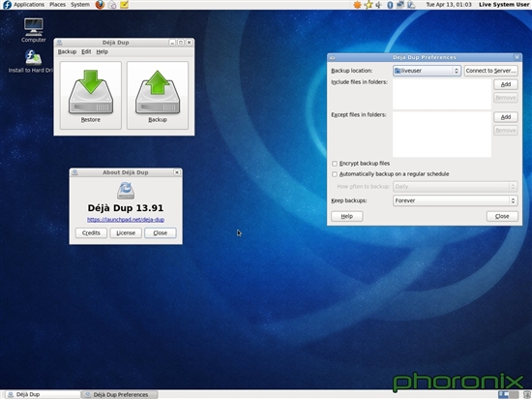The width and height of the screenshot is (532, 399).
Task: Enable Encrypt backup files checkbox
Action: (x=335, y=164)
